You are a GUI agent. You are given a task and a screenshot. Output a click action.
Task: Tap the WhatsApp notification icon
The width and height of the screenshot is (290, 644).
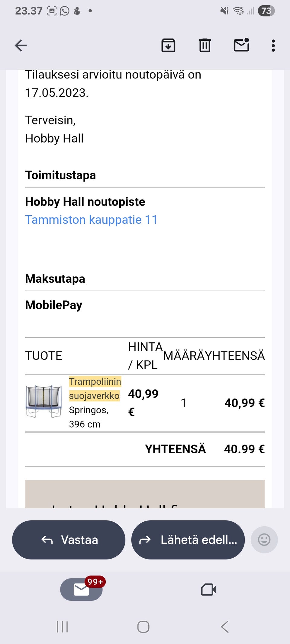coord(64,11)
